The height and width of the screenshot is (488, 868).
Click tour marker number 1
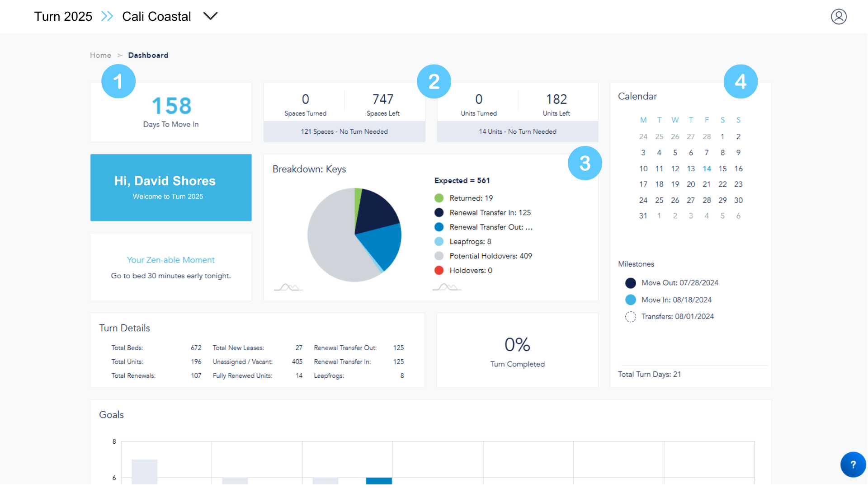pos(118,81)
